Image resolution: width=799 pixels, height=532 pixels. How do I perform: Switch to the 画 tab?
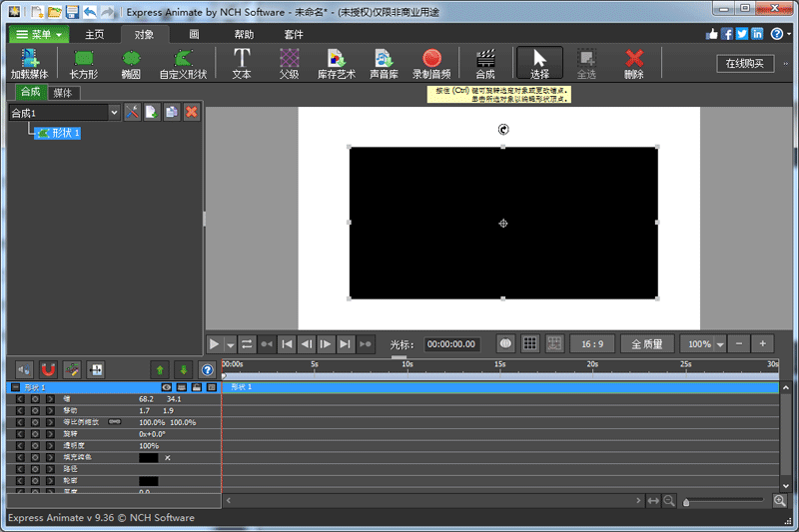point(194,34)
